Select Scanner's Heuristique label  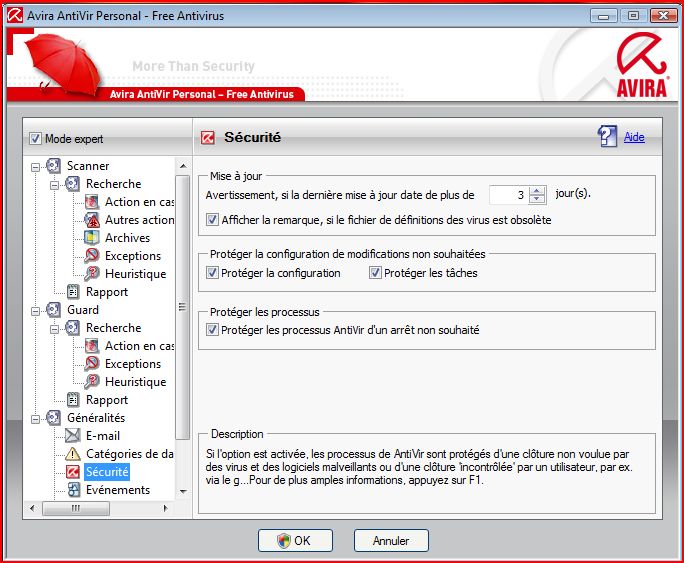coord(136,274)
